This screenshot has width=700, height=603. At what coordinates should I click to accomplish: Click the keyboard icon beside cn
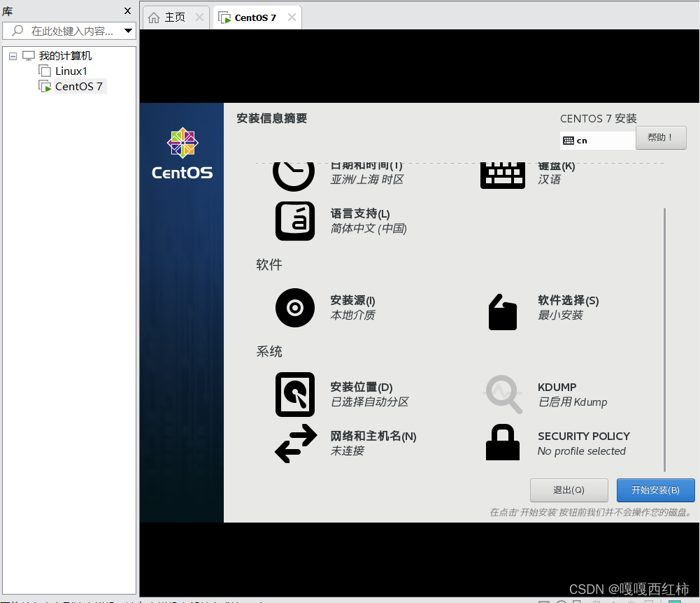[569, 141]
